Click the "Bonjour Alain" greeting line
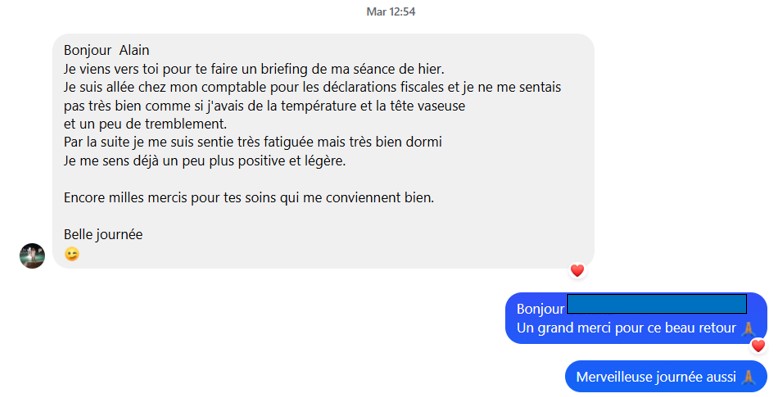This screenshot has width=777, height=397. (107, 50)
